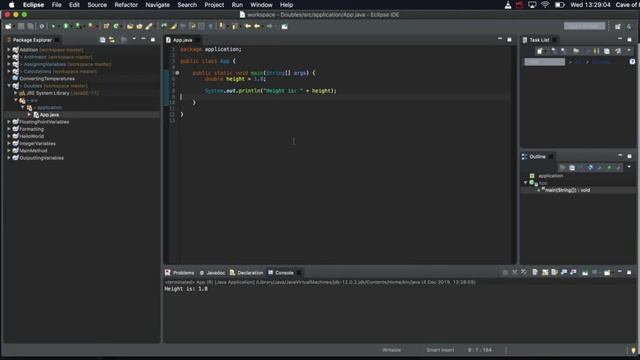Image resolution: width=640 pixels, height=360 pixels.
Task: Click the New Java Package toolbar icon
Action: (106, 26)
